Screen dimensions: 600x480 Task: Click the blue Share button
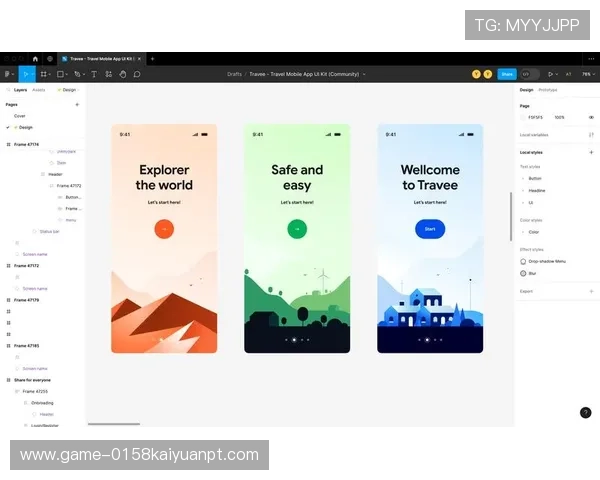[507, 74]
